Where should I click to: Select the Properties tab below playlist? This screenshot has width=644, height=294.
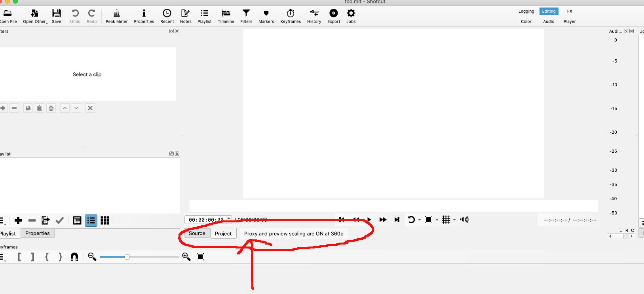pyautogui.click(x=38, y=233)
